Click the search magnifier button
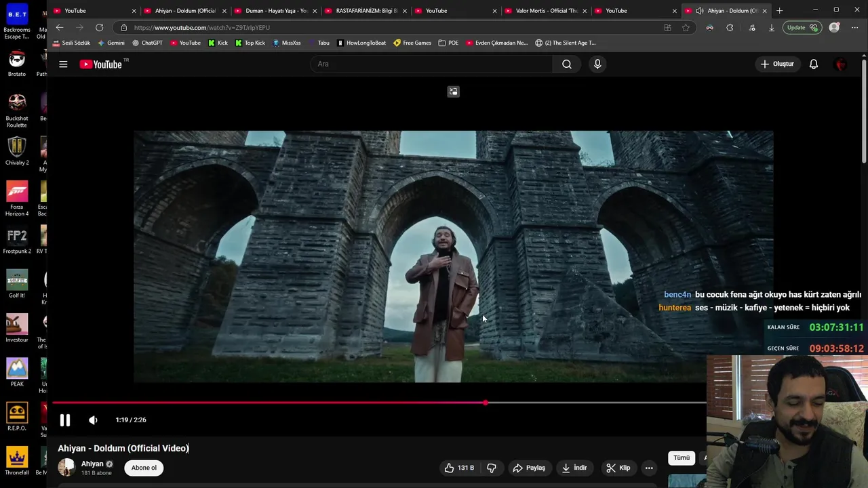This screenshot has width=868, height=488. (567, 64)
